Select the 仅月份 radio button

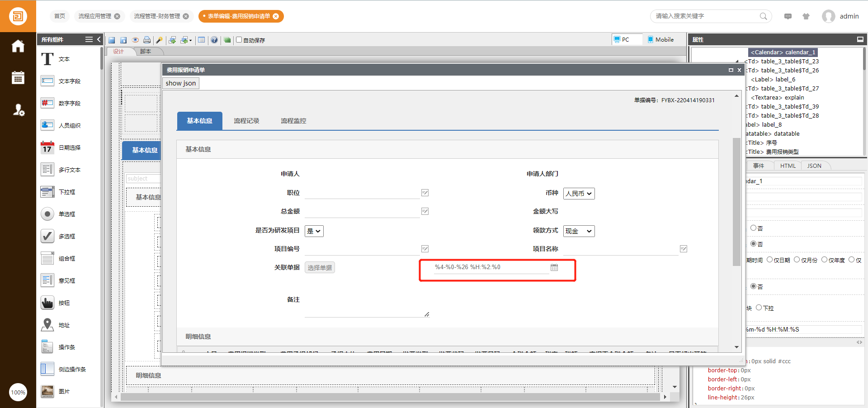pos(797,260)
